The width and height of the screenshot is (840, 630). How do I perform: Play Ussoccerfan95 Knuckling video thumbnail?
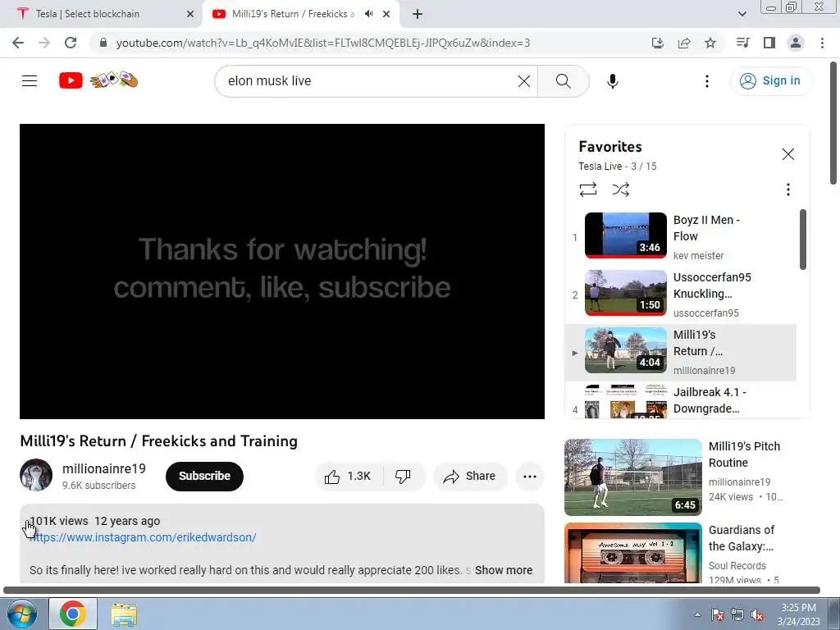(x=625, y=293)
